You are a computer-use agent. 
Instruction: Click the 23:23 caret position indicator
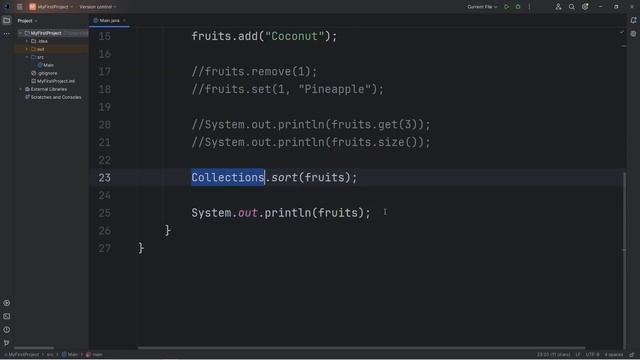[553, 355]
